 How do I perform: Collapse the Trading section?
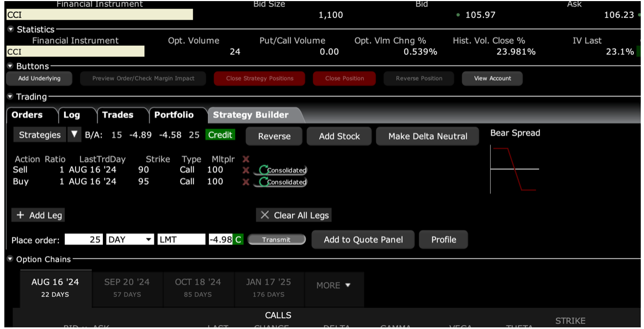pyautogui.click(x=10, y=96)
